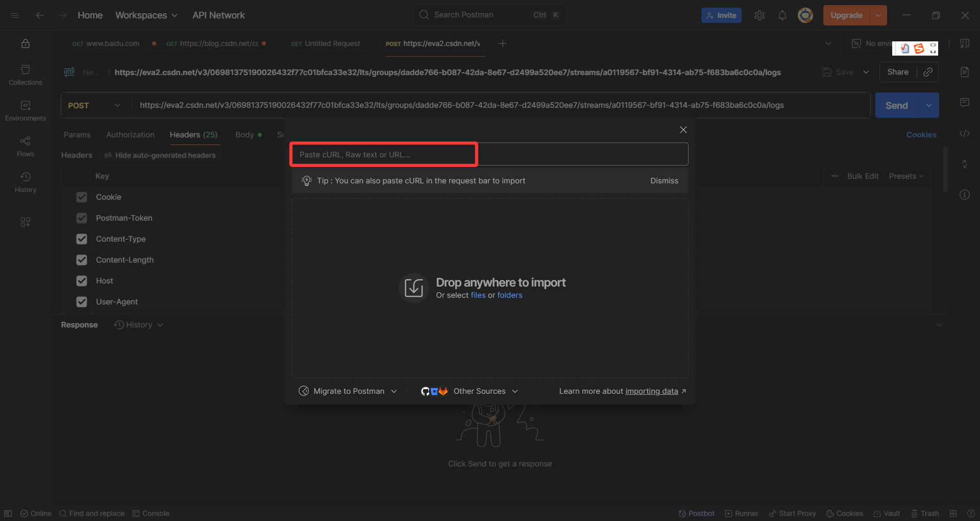Expand the Upgrade dropdown arrow
Screen dimensions: 980x521
[x=878, y=15]
